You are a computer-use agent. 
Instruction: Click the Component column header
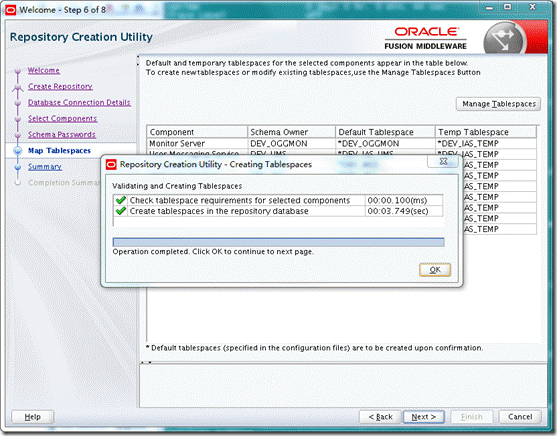click(197, 132)
